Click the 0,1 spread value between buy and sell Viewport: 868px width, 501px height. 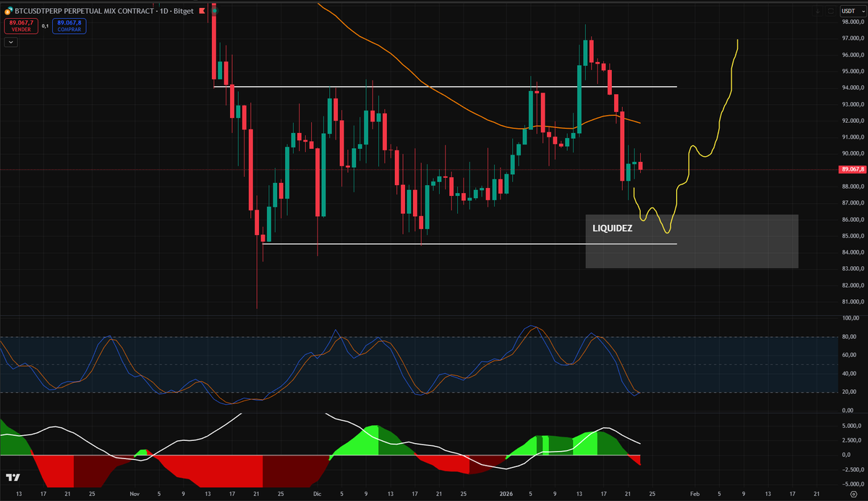click(45, 25)
